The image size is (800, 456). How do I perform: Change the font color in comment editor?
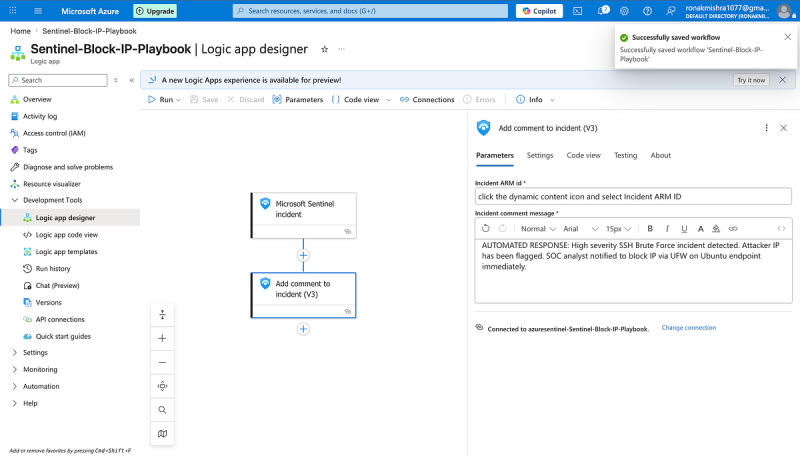[x=701, y=229]
